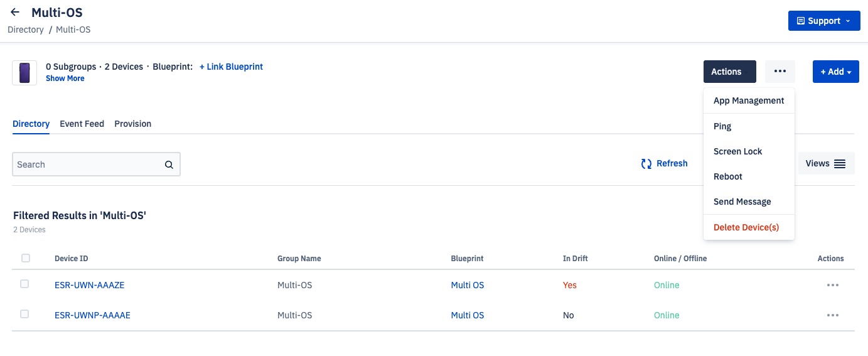
Task: Go back using the left arrow icon
Action: pos(15,12)
